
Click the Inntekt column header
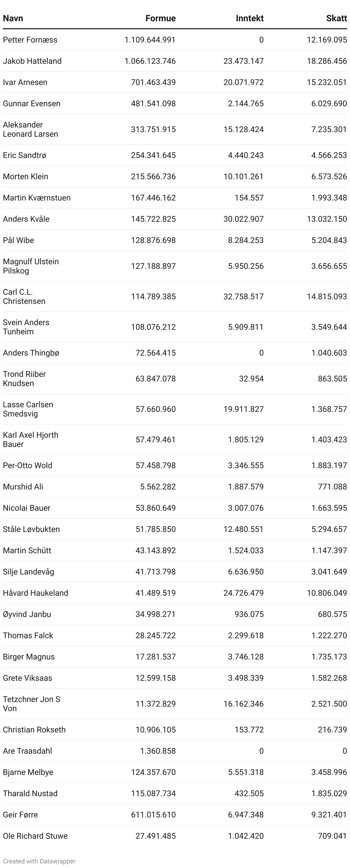point(249,18)
